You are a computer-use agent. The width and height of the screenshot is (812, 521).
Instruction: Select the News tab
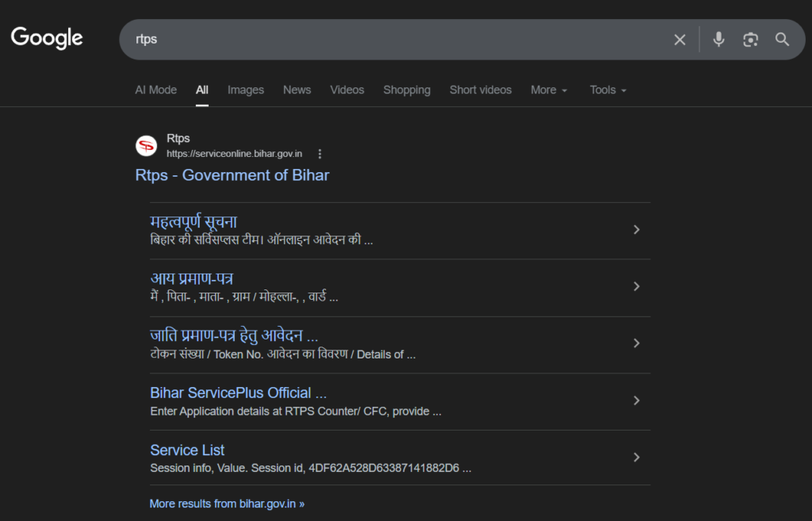point(297,90)
